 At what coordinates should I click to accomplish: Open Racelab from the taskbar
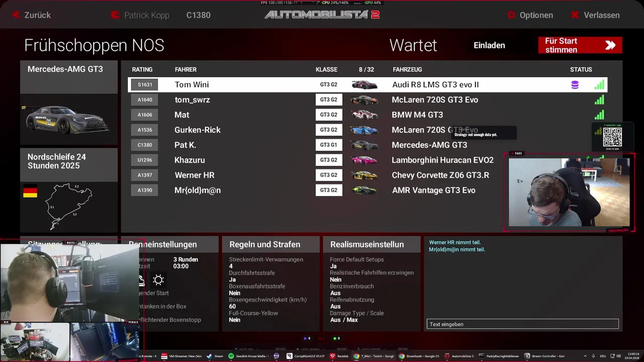[x=340, y=356]
